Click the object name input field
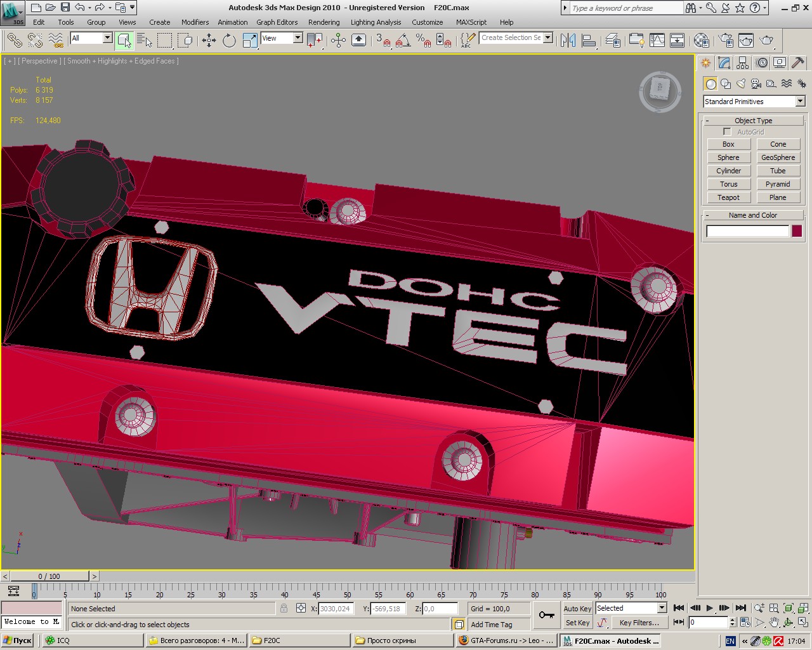The width and height of the screenshot is (812, 650). coord(748,231)
